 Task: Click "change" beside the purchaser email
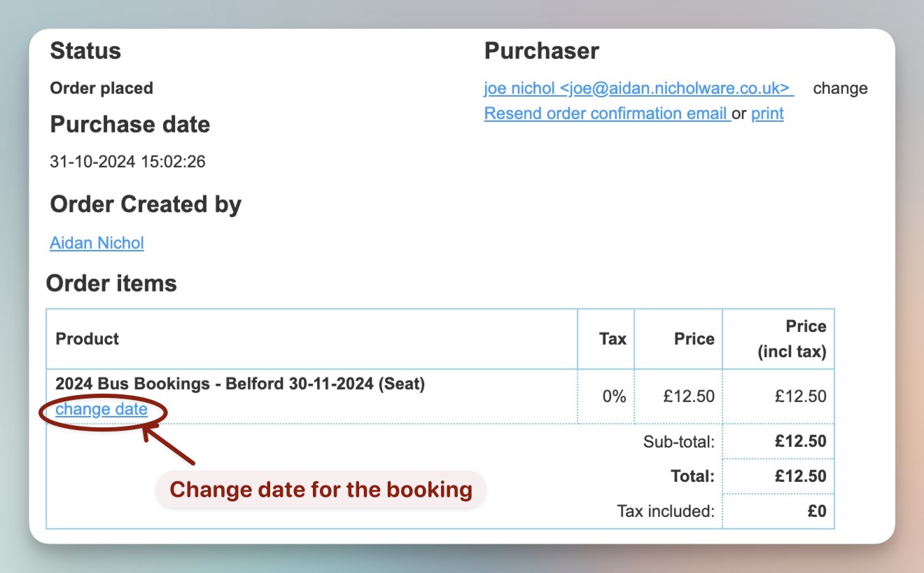840,88
